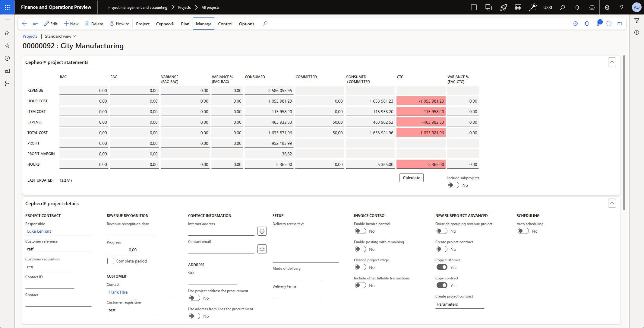Screen dimensions: 644x328
Task: Turn off Copy customer toggle
Action: click(442, 267)
